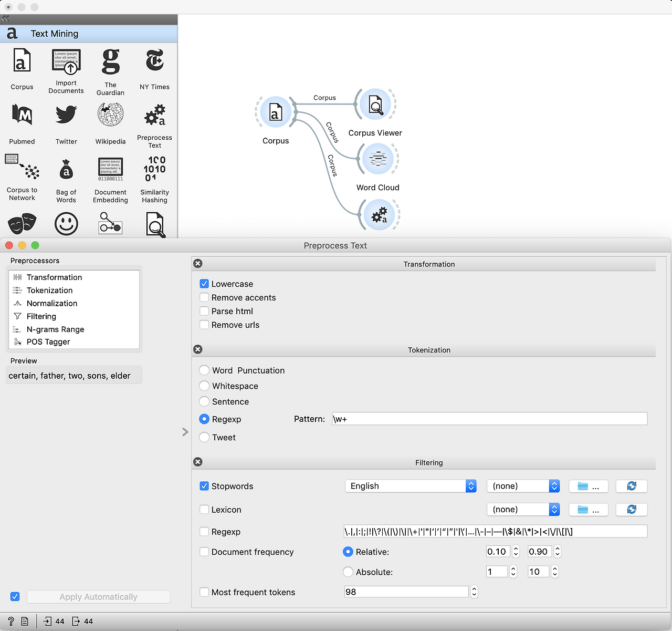Screen dimensions: 672x631
Task: Open help from the status bar question mark
Action: point(10,621)
